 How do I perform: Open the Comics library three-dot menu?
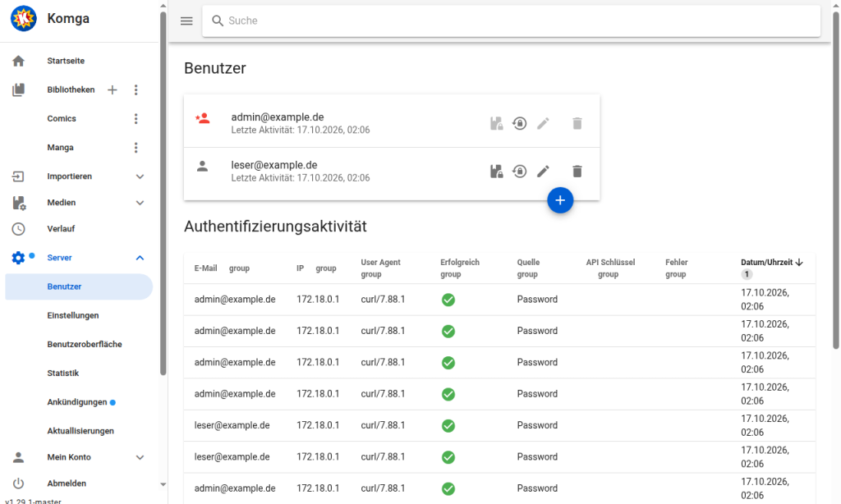pos(136,119)
